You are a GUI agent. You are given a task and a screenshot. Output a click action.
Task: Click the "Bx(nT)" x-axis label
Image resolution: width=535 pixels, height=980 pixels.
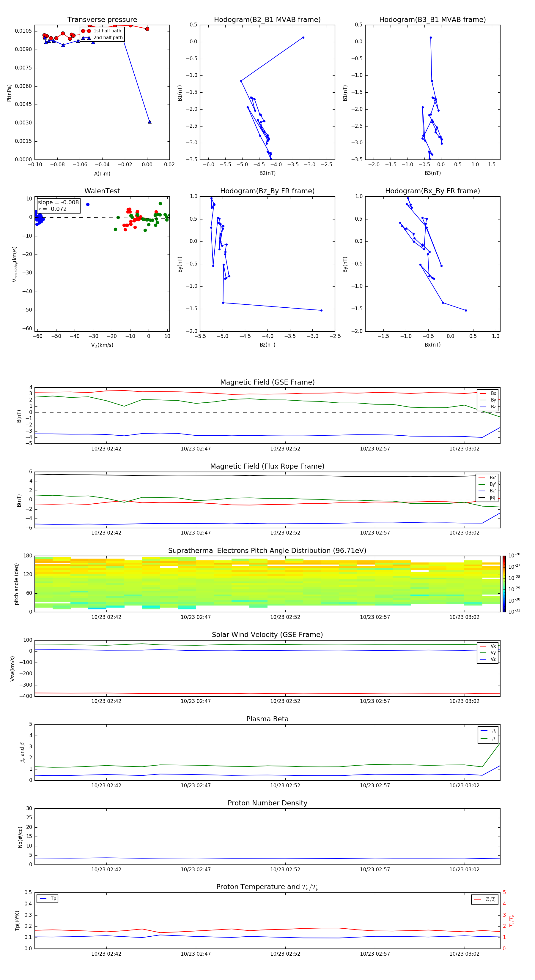click(432, 345)
